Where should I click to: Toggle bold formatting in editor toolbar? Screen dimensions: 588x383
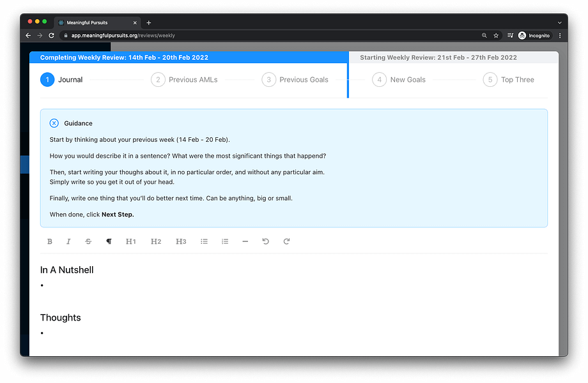(49, 241)
